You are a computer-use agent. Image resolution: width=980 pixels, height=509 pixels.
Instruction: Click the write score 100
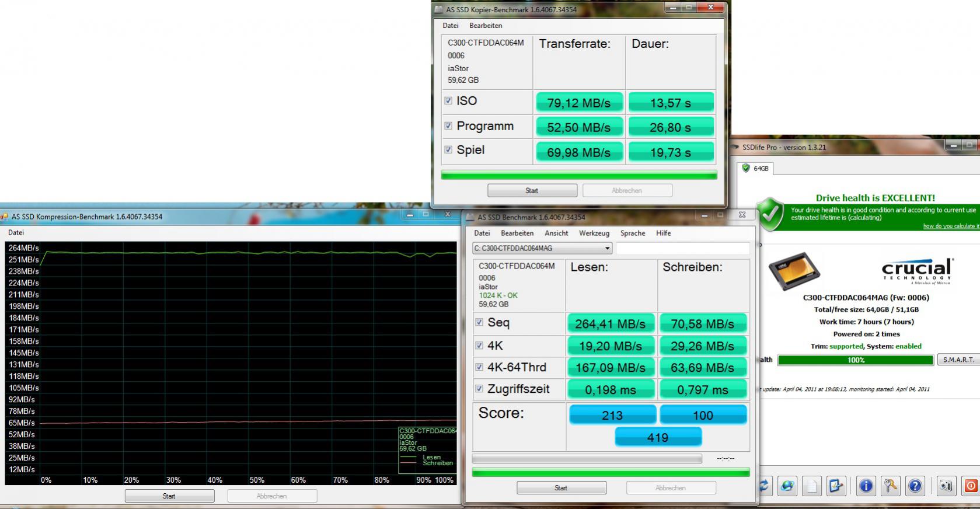(703, 415)
